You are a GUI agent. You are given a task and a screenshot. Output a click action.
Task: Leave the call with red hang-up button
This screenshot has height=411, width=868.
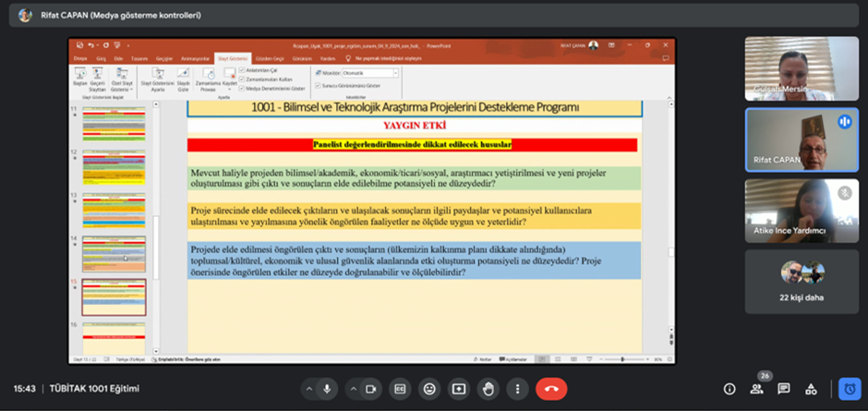click(x=551, y=389)
